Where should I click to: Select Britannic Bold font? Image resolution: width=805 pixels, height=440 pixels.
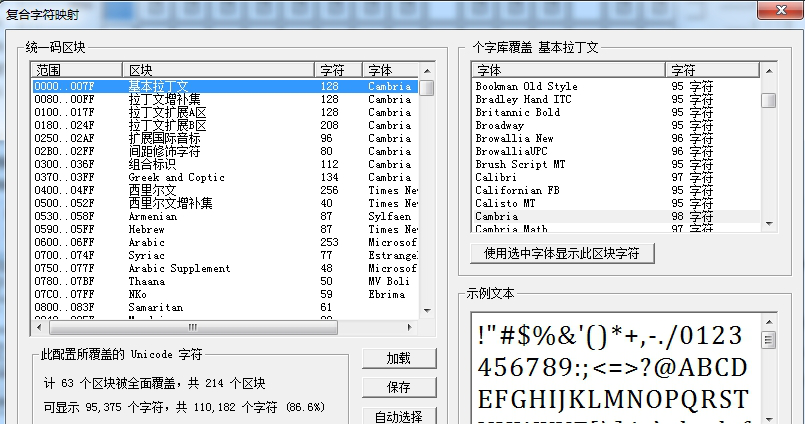point(616,112)
